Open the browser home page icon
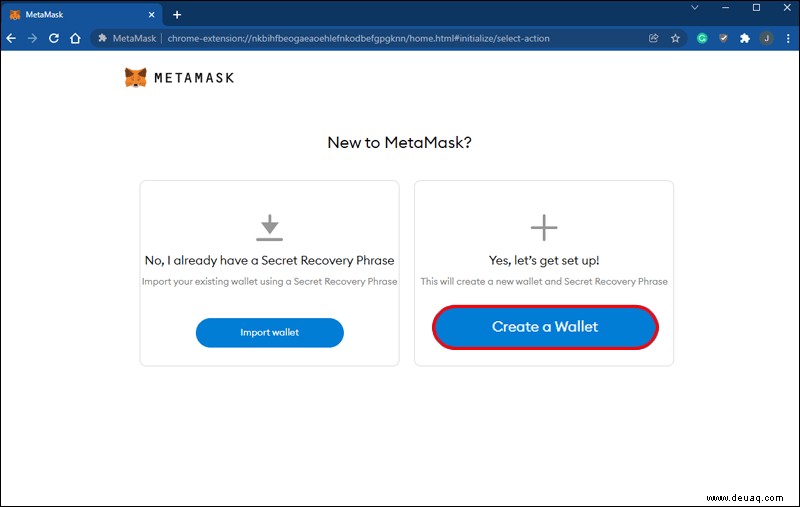The height and width of the screenshot is (507, 800). 75,38
